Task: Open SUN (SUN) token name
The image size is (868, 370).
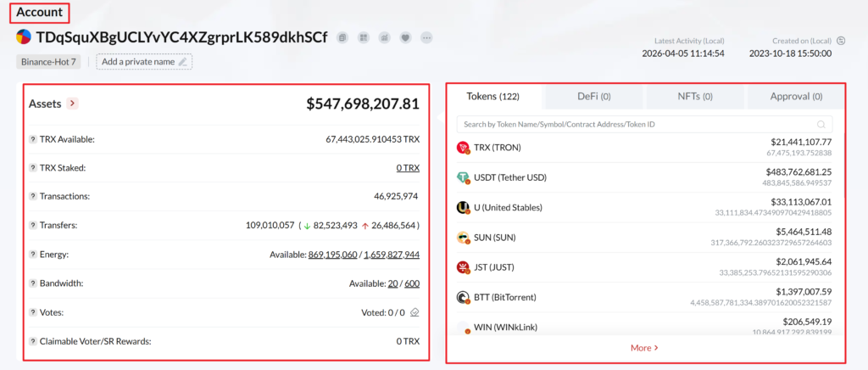Action: click(494, 238)
